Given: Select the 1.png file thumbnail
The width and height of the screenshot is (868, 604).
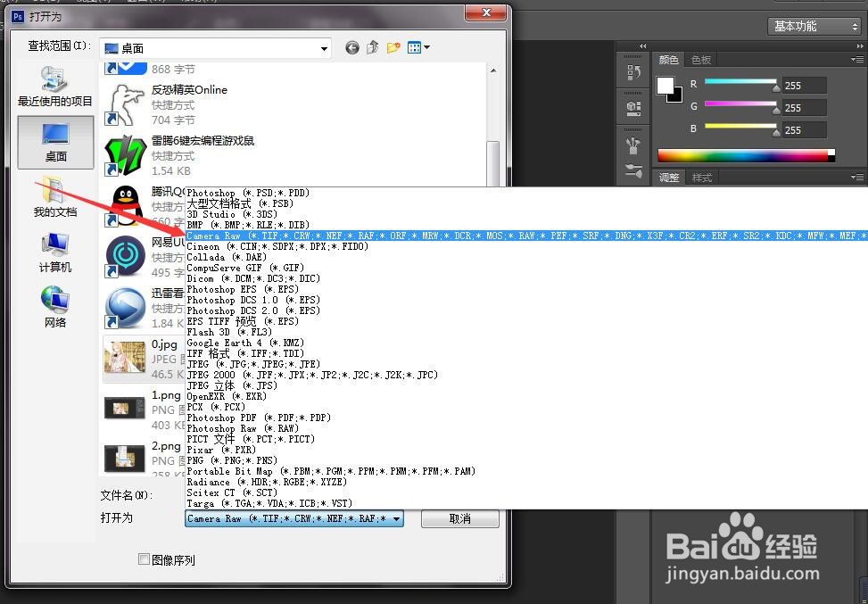Looking at the screenshot, I should click(x=125, y=409).
